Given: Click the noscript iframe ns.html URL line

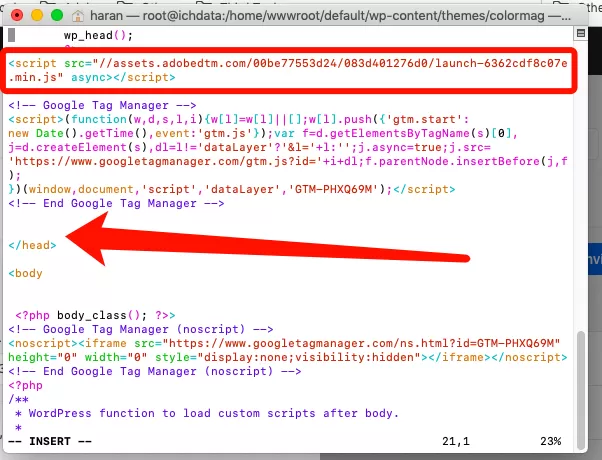Looking at the screenshot, I should coord(284,343).
